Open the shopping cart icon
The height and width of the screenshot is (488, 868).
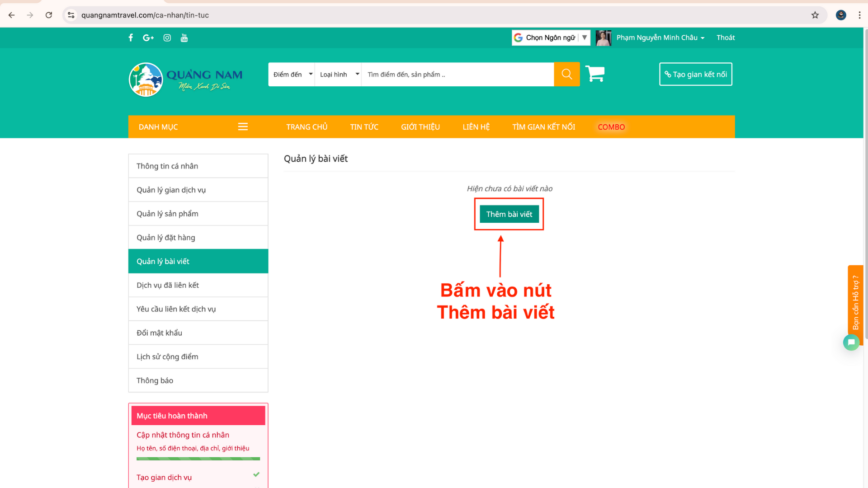(x=595, y=74)
